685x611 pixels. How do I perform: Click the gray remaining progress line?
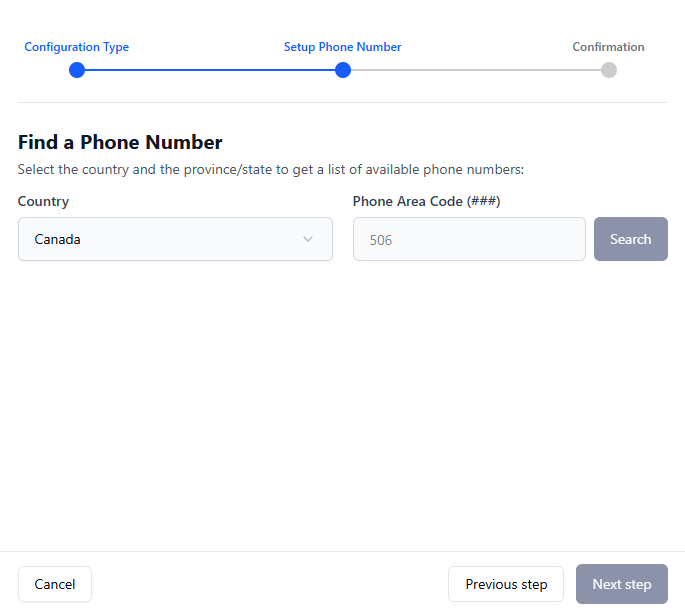click(x=476, y=70)
